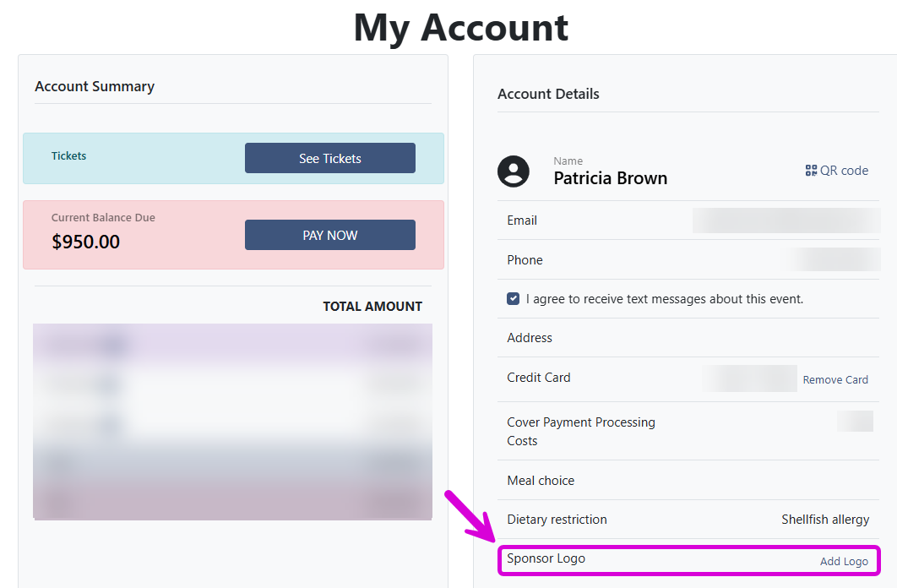Open the Add Logo link
The image size is (897, 588).
(x=844, y=561)
